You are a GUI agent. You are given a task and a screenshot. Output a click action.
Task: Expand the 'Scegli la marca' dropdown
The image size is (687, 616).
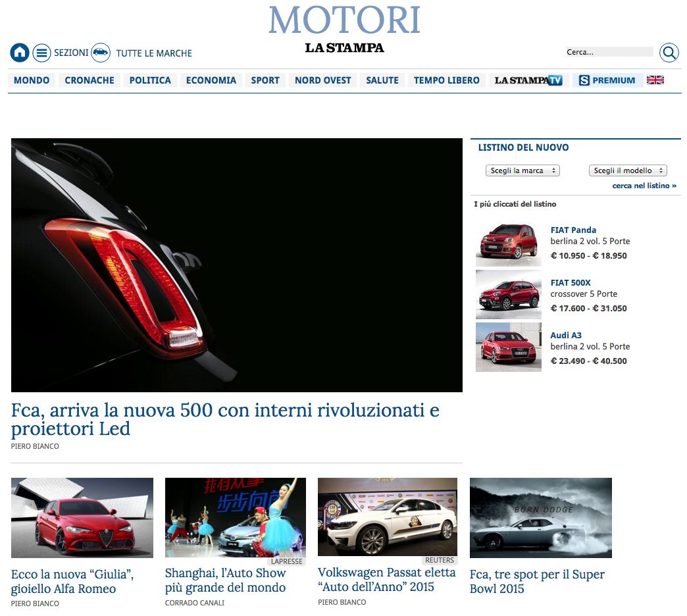(x=522, y=170)
